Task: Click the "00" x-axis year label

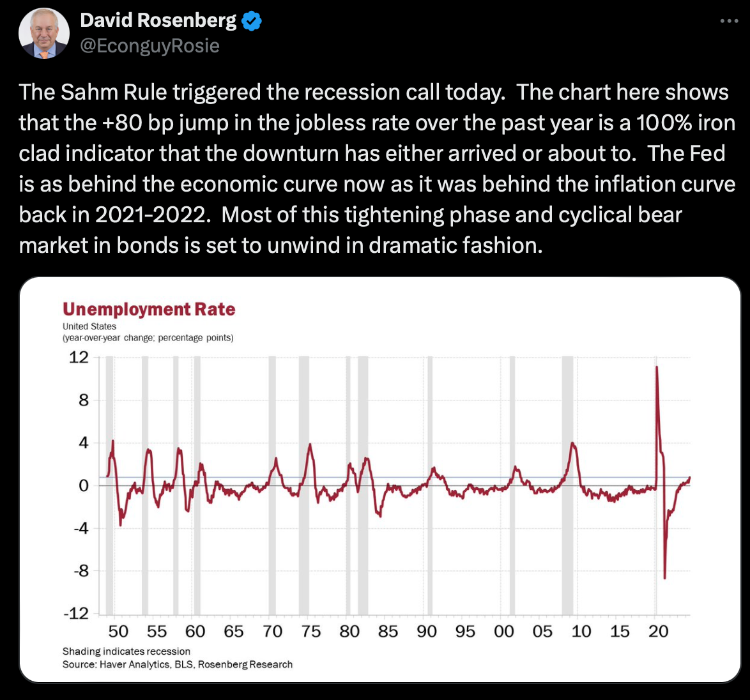Action: (503, 632)
